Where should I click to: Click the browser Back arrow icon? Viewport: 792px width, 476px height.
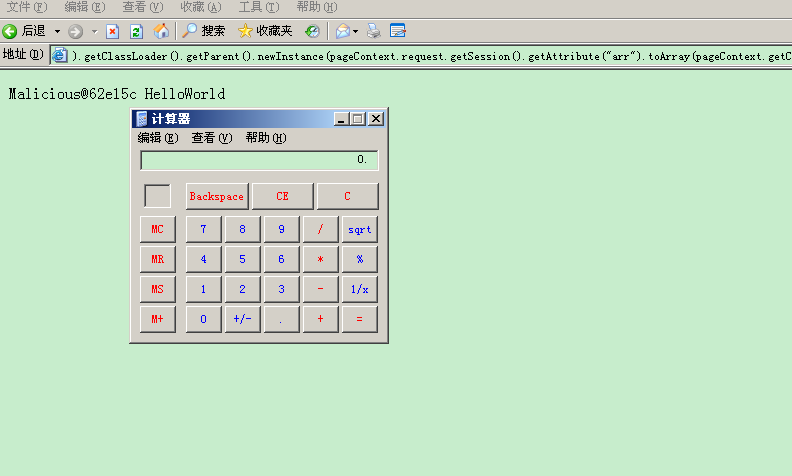click(x=10, y=31)
